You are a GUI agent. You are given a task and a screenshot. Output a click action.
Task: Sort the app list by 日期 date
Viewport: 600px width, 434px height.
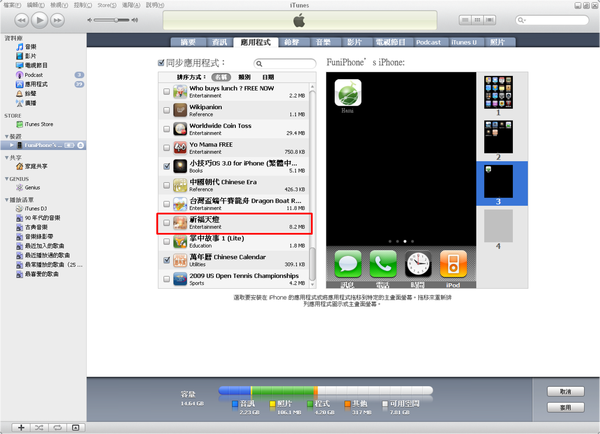268,77
